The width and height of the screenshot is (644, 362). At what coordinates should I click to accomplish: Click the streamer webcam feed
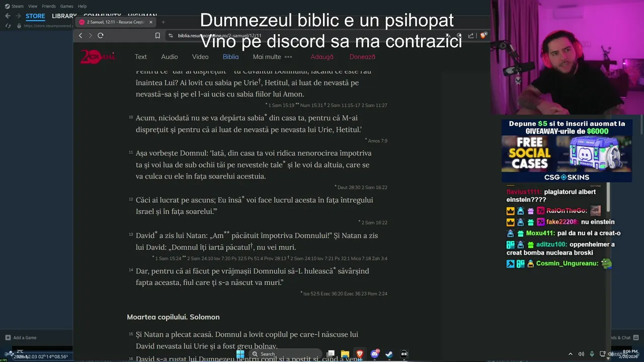point(567,57)
